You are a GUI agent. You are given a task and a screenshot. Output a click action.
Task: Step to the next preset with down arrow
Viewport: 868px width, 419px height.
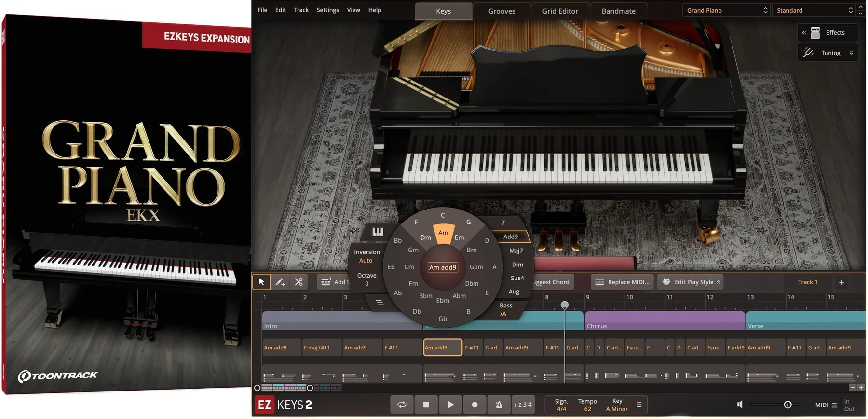pyautogui.click(x=861, y=14)
